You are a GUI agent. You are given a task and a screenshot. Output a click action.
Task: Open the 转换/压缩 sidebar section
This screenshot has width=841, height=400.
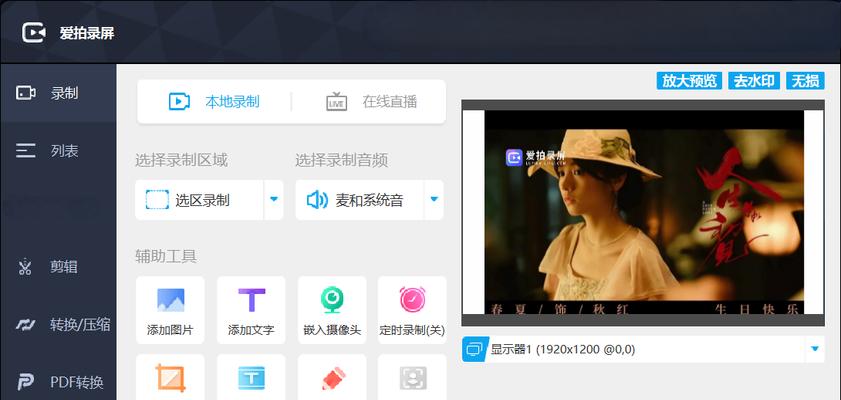pos(58,324)
